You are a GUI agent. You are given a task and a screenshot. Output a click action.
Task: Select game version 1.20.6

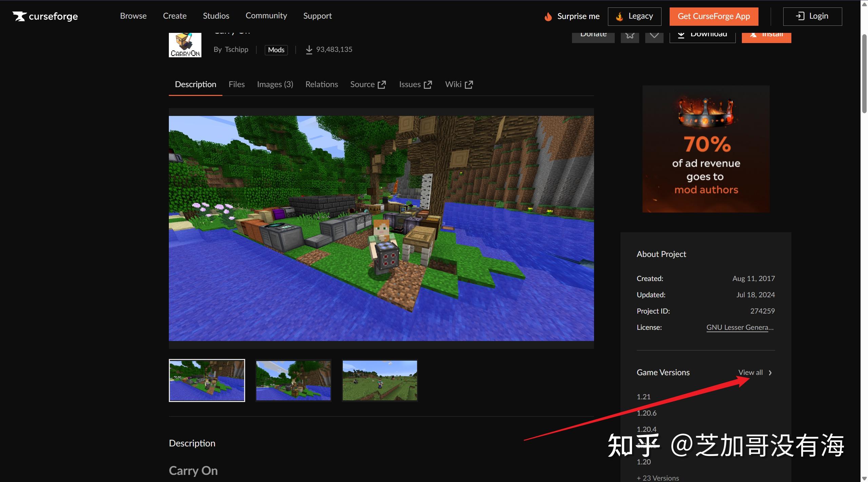point(647,413)
